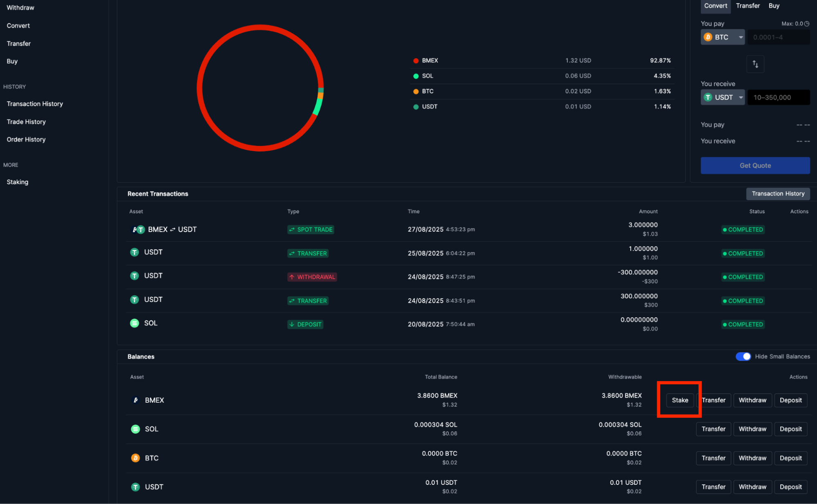
Task: Click the BMEX coin icon in Balances
Action: [x=136, y=400]
